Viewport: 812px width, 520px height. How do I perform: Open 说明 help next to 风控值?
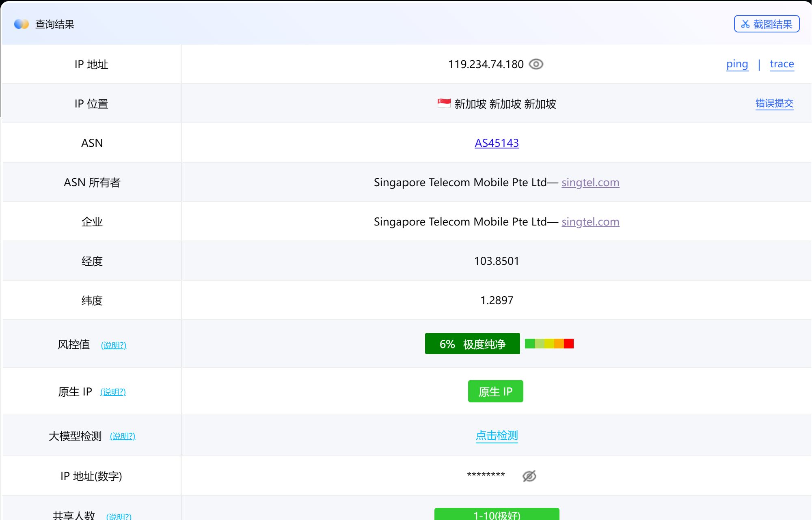click(x=114, y=345)
